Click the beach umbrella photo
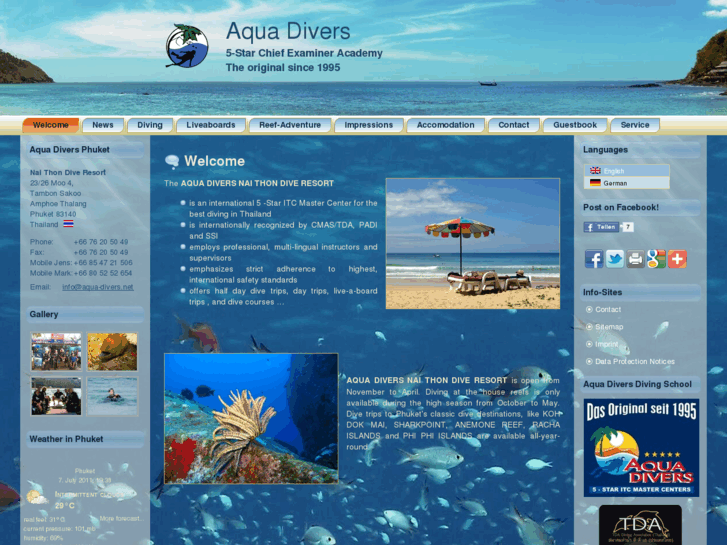This screenshot has width=727, height=545. 472,244
